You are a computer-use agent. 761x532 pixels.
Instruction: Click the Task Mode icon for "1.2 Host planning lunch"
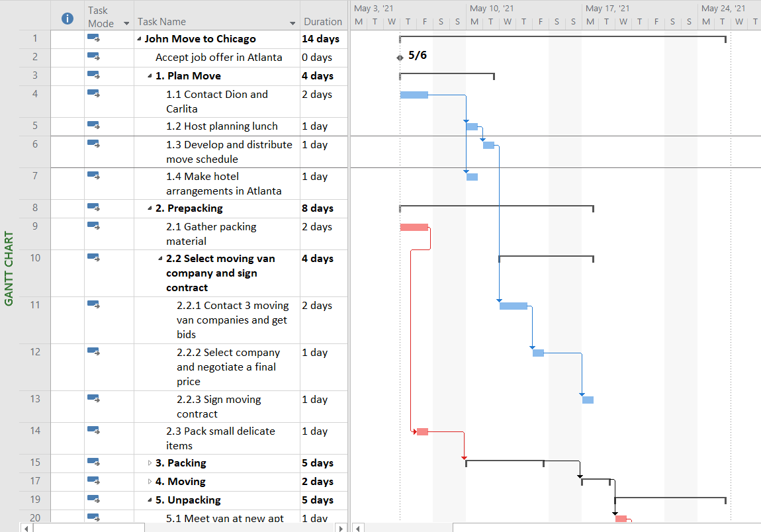(93, 126)
